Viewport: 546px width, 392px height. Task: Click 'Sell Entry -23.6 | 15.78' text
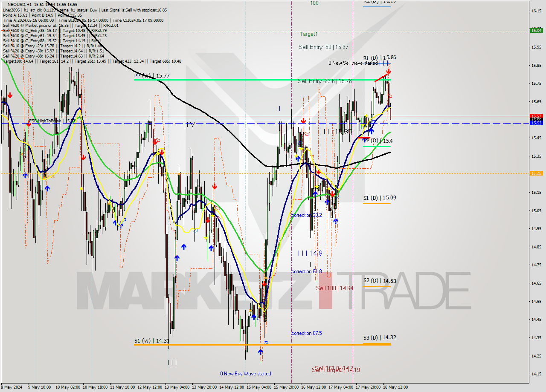[325, 81]
